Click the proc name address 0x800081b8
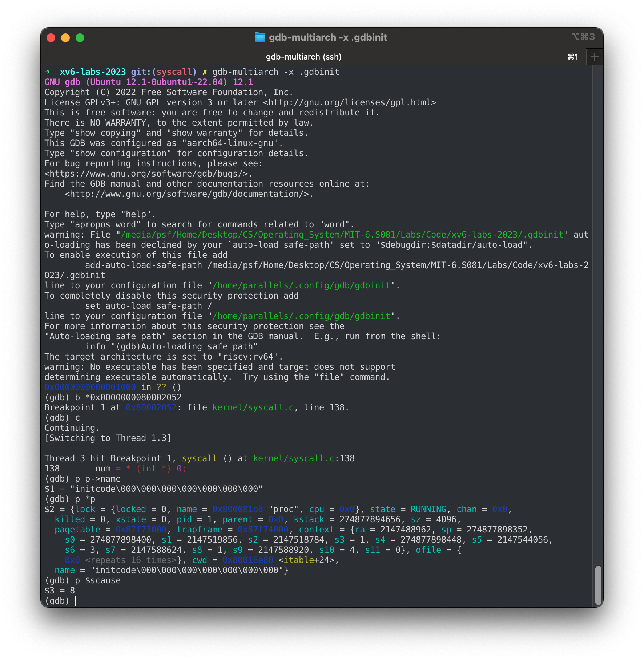The height and width of the screenshot is (661, 644). pos(238,509)
